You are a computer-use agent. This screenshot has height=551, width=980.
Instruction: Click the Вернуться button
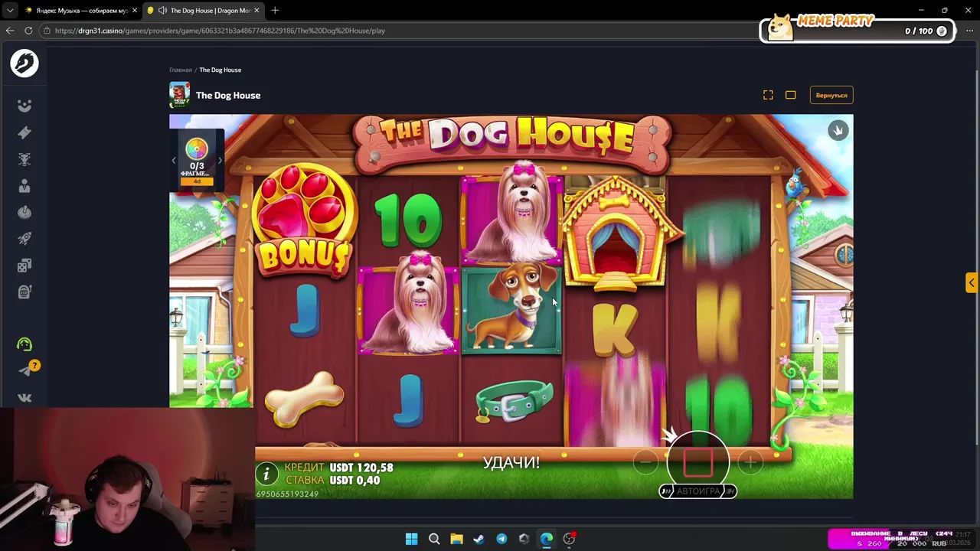[x=831, y=95]
